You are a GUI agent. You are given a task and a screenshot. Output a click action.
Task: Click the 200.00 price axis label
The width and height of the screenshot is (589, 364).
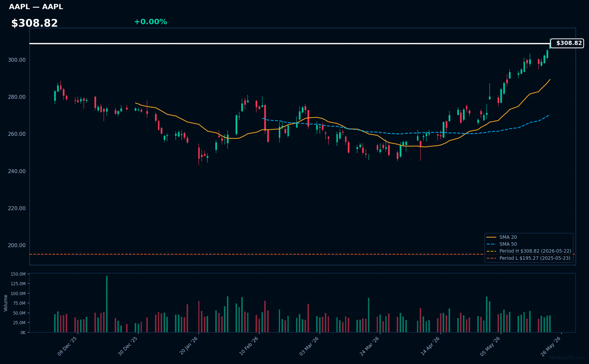tap(17, 245)
